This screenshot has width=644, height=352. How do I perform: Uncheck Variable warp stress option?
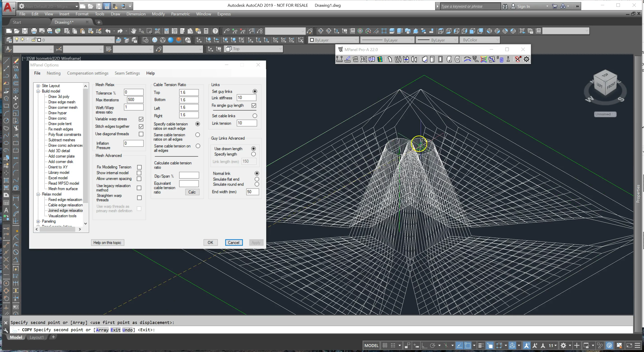[141, 119]
